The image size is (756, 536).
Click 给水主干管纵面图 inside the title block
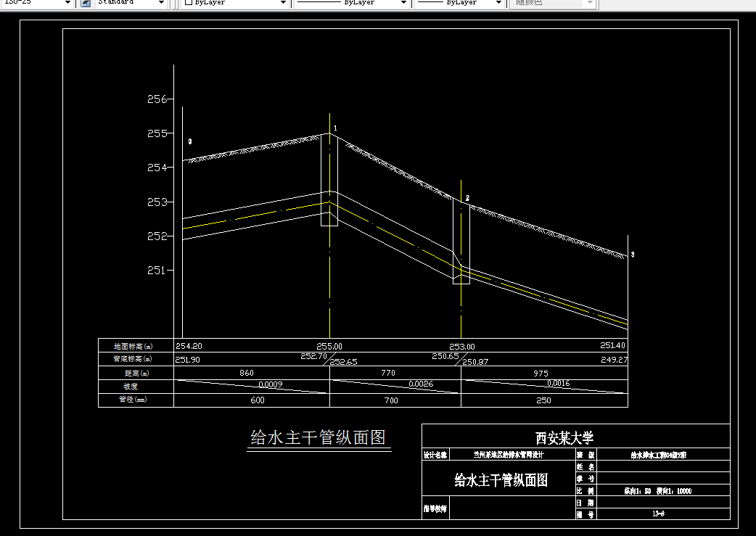501,480
